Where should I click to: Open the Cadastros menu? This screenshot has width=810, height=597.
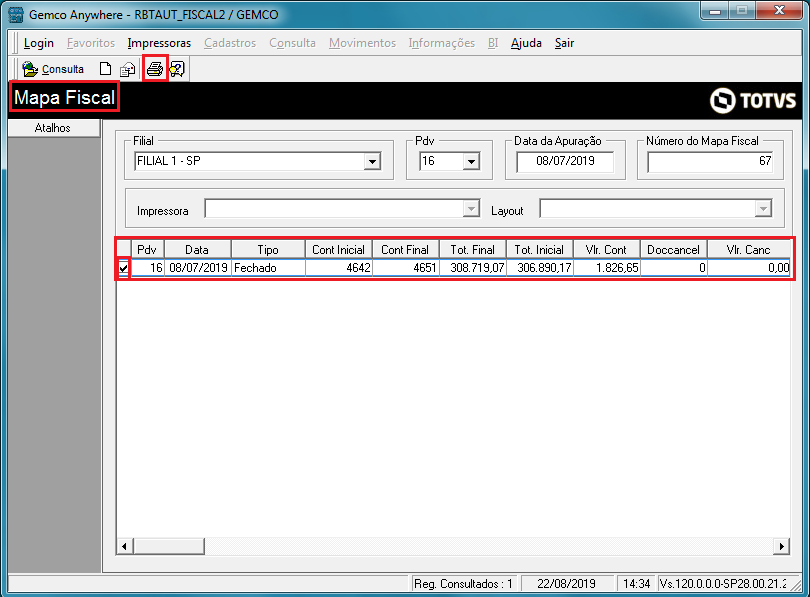230,43
